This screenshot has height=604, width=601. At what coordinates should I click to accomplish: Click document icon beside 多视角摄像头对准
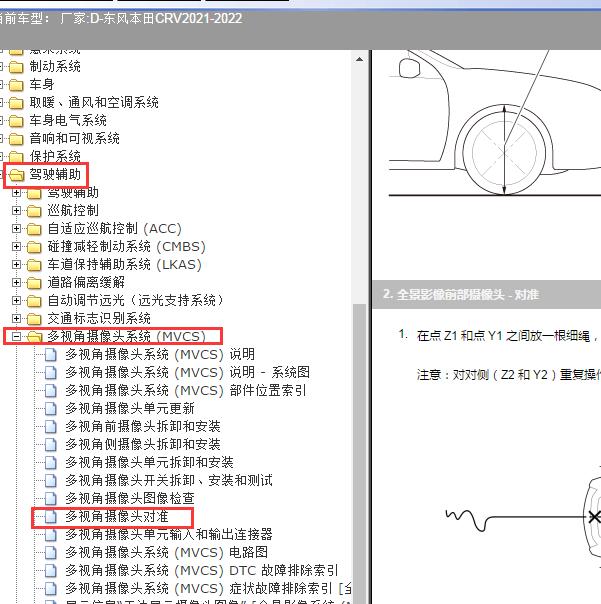tap(51, 517)
